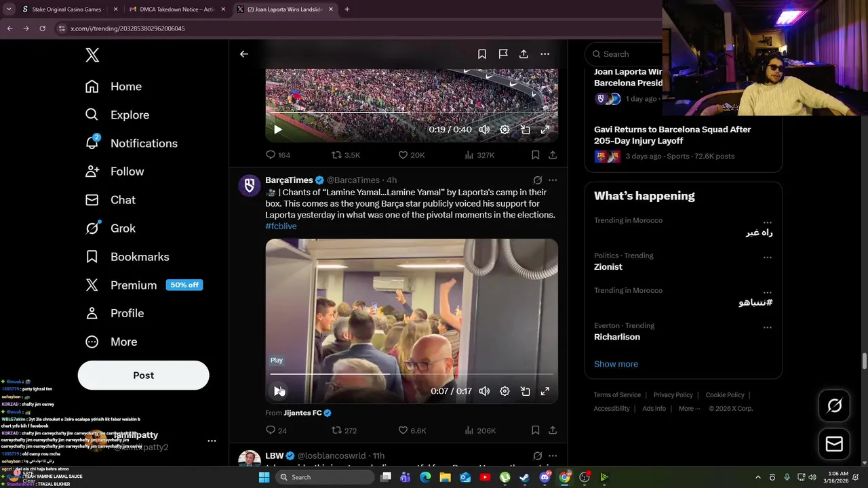This screenshot has height=488, width=868.
Task: Seek in the Laporta camp video progress bar
Action: tap(412, 374)
